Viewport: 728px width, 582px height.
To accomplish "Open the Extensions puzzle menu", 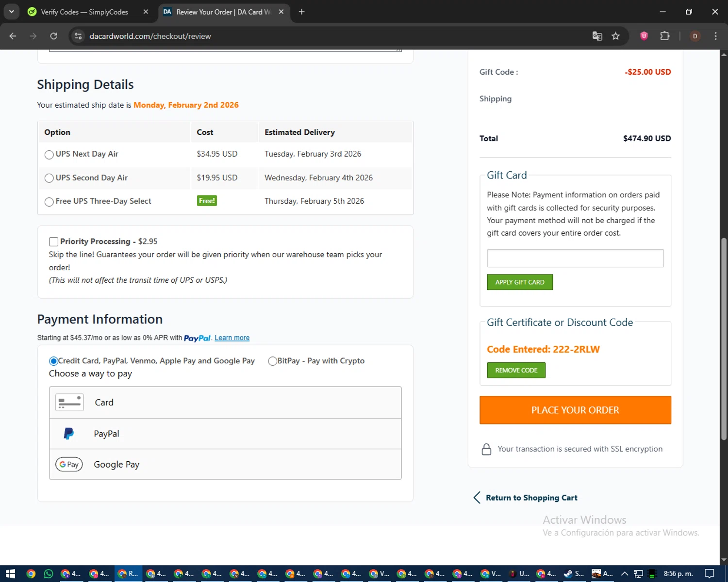I will tap(665, 36).
